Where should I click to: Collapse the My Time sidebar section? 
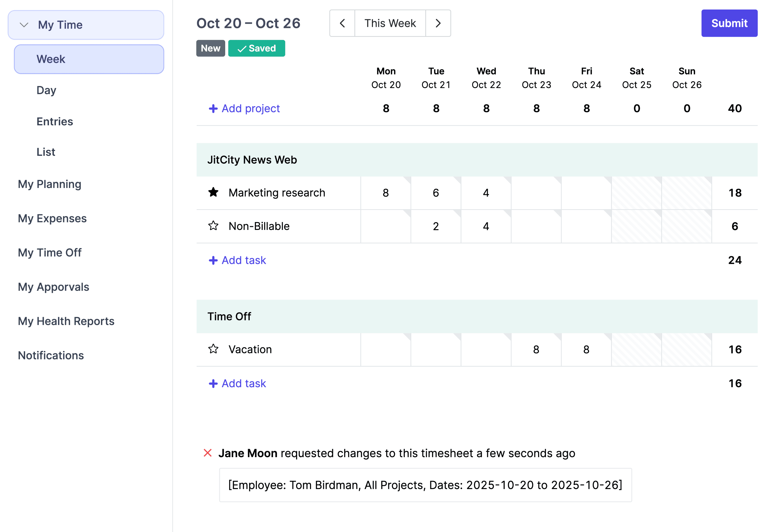[x=24, y=25]
